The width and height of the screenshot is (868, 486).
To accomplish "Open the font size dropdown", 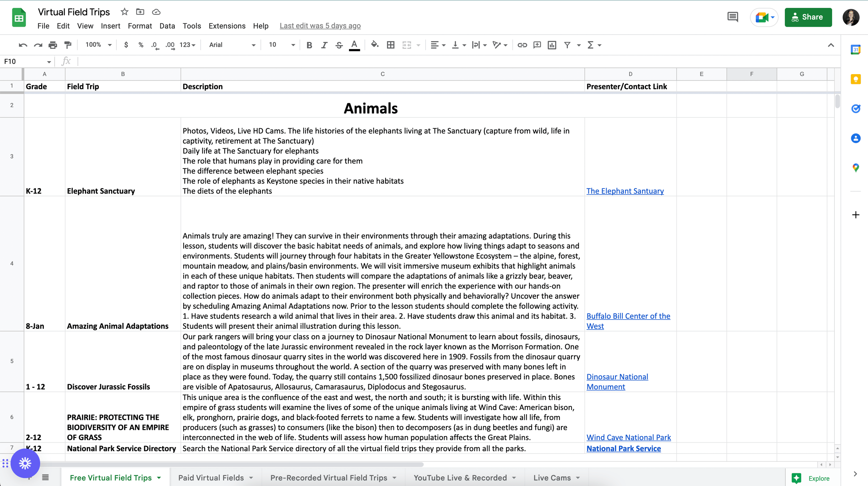I will point(282,45).
